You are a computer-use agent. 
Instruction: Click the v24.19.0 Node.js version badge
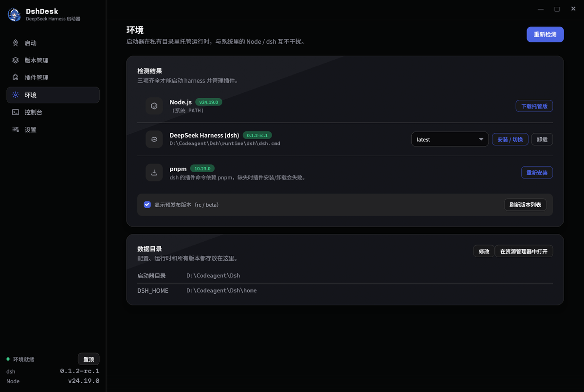[209, 102]
